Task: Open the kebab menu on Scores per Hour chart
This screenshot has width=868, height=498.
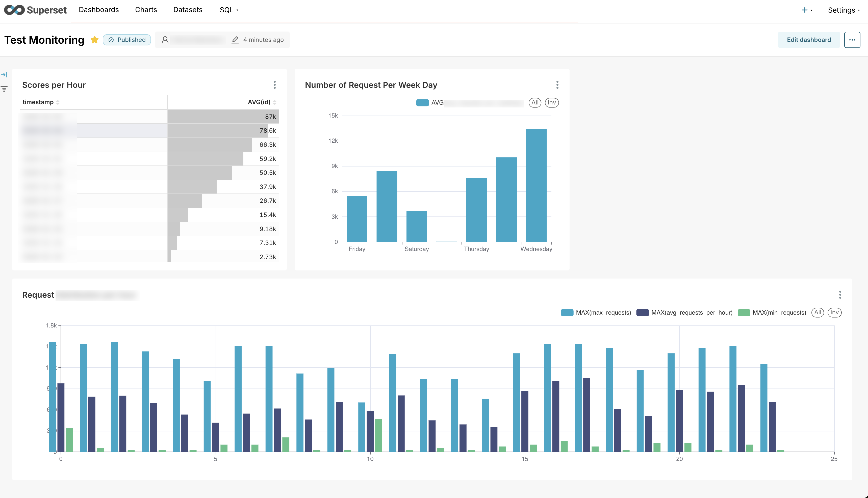Action: tap(275, 85)
